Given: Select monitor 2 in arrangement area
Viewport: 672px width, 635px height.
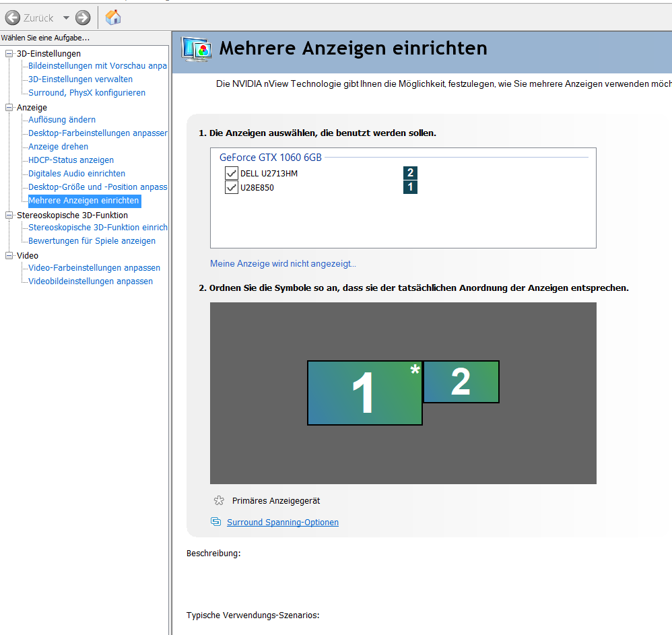Looking at the screenshot, I should point(461,382).
